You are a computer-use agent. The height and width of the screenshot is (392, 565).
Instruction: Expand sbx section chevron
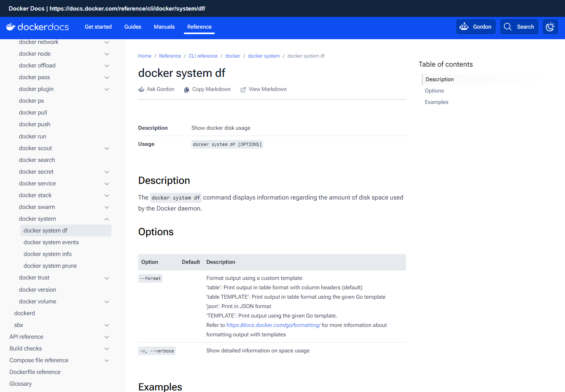107,325
